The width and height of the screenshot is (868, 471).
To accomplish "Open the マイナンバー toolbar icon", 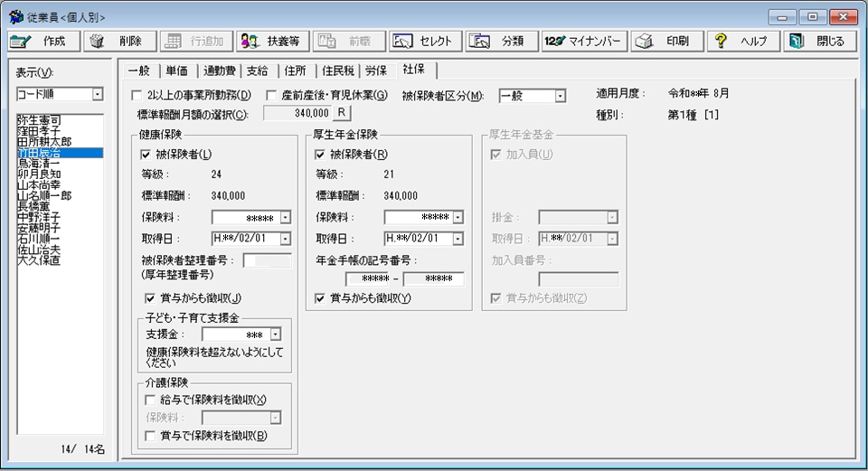I will click(555, 41).
